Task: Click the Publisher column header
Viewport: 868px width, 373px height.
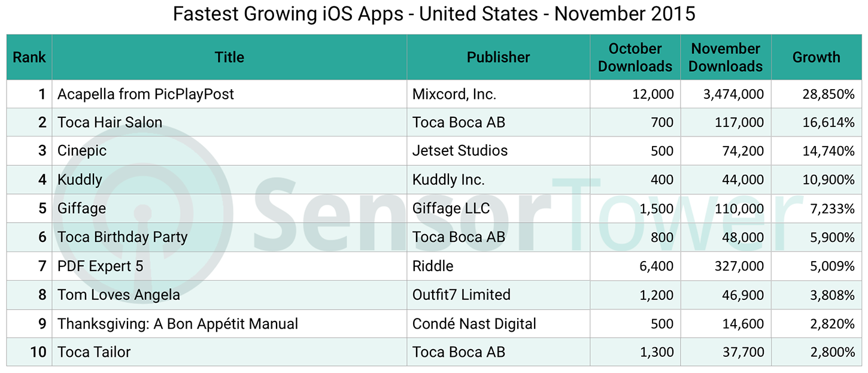Action: click(498, 57)
